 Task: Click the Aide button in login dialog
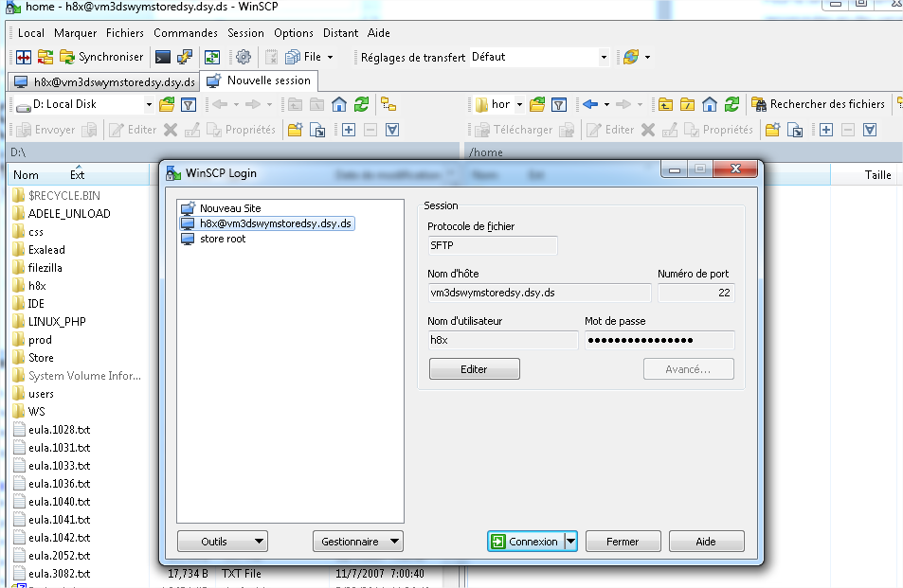tap(706, 542)
